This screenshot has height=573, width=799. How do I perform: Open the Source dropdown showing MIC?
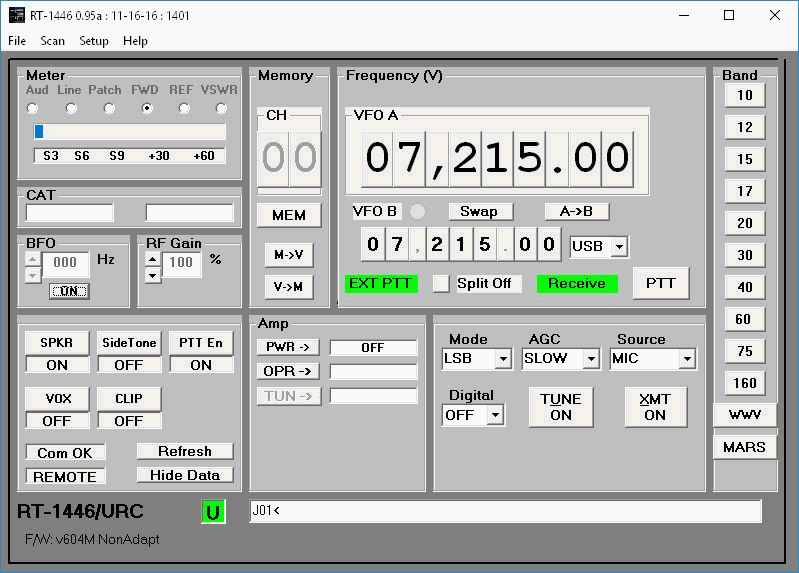pyautogui.click(x=686, y=359)
